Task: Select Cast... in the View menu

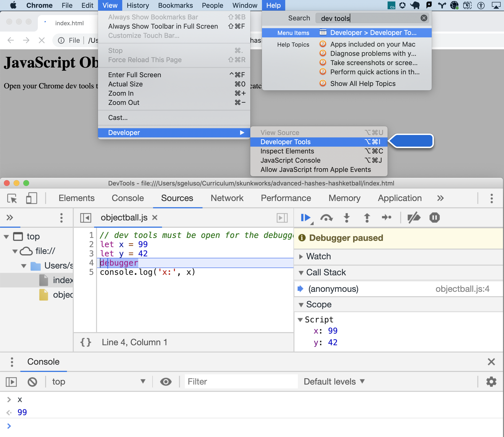Action: click(174, 118)
